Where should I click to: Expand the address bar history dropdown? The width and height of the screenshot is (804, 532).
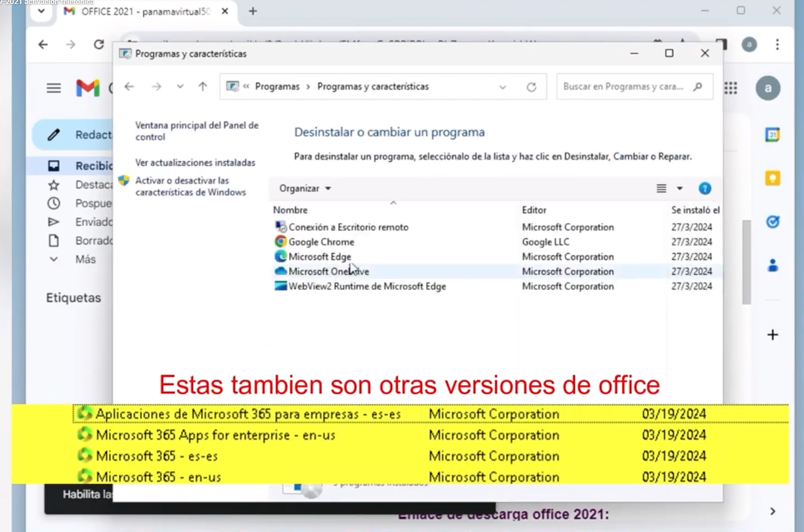coord(503,87)
